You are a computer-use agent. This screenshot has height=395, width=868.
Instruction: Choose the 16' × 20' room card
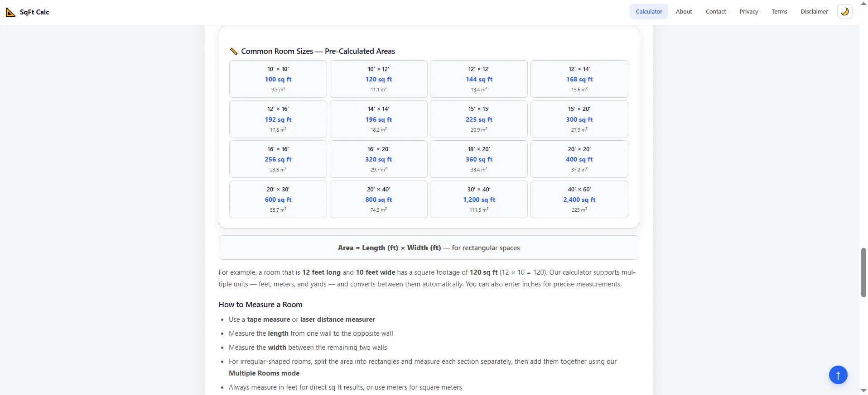click(x=379, y=159)
